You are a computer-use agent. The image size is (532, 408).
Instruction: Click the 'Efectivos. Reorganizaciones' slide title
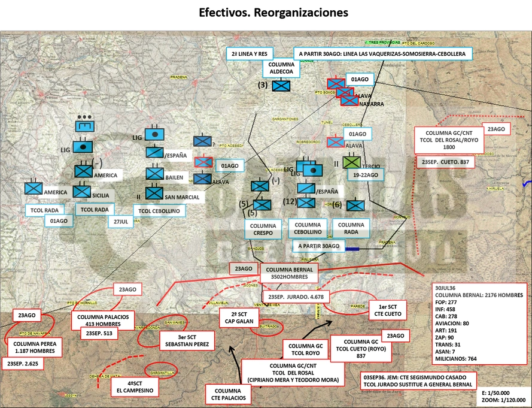point(273,13)
